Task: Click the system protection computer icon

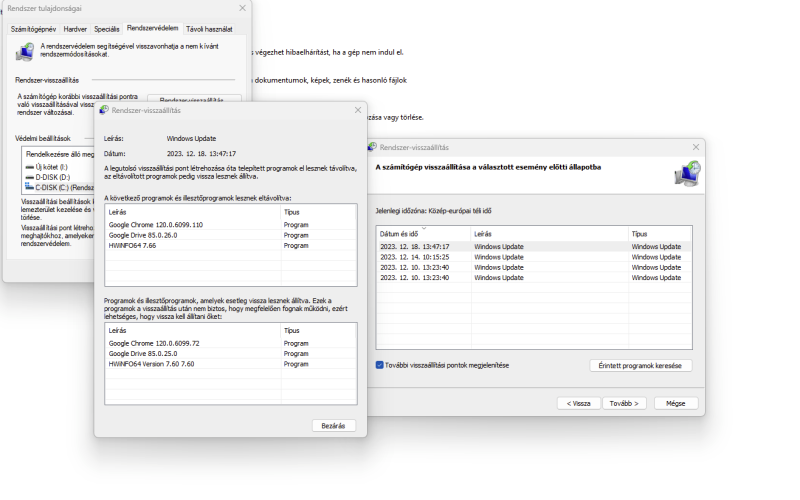Action: coord(24,52)
